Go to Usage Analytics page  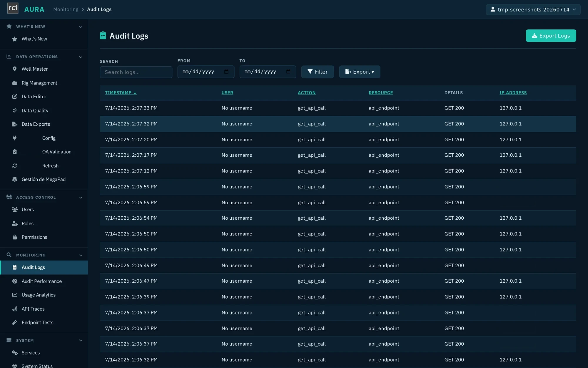pyautogui.click(x=44, y=295)
